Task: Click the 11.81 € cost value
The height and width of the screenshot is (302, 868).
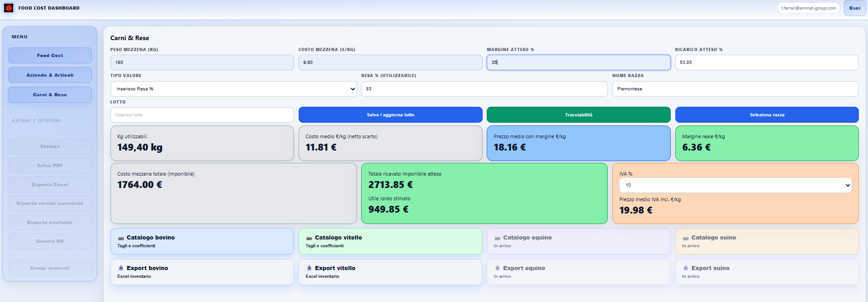Action: click(x=321, y=147)
